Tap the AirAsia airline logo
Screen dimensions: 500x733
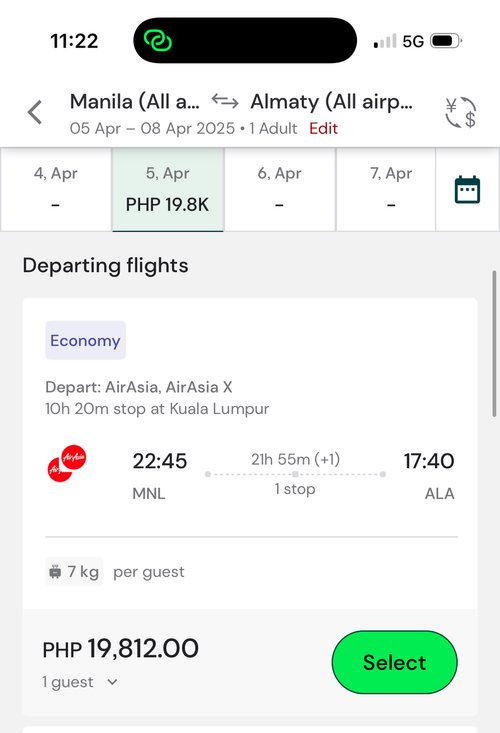[x=67, y=463]
